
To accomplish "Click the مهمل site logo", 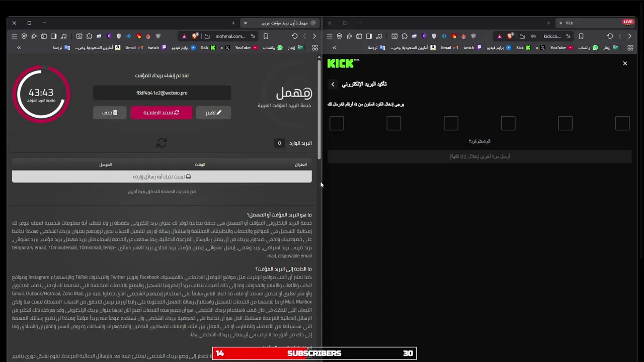I will coord(293,93).
